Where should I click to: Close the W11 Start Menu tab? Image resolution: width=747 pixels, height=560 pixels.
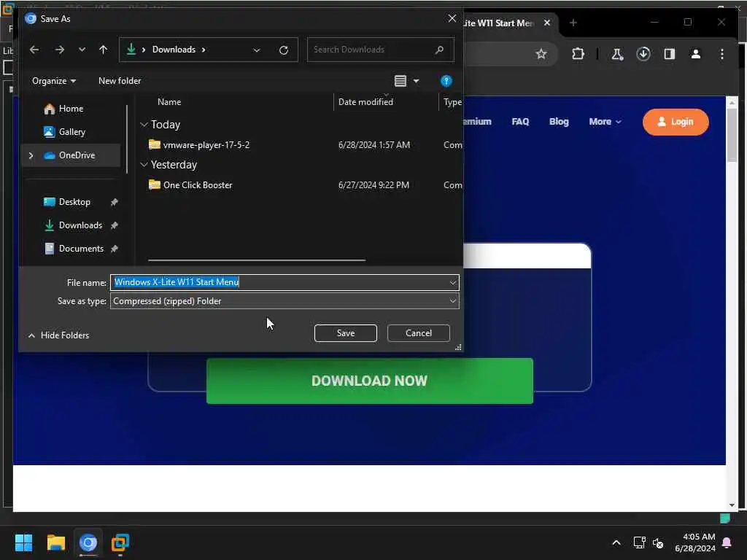pyautogui.click(x=547, y=23)
